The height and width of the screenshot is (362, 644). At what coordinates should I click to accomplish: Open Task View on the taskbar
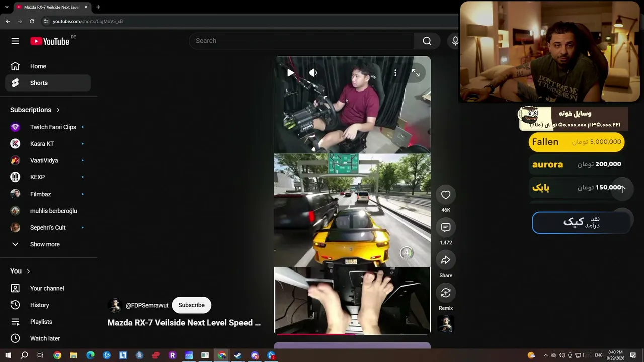point(40,355)
